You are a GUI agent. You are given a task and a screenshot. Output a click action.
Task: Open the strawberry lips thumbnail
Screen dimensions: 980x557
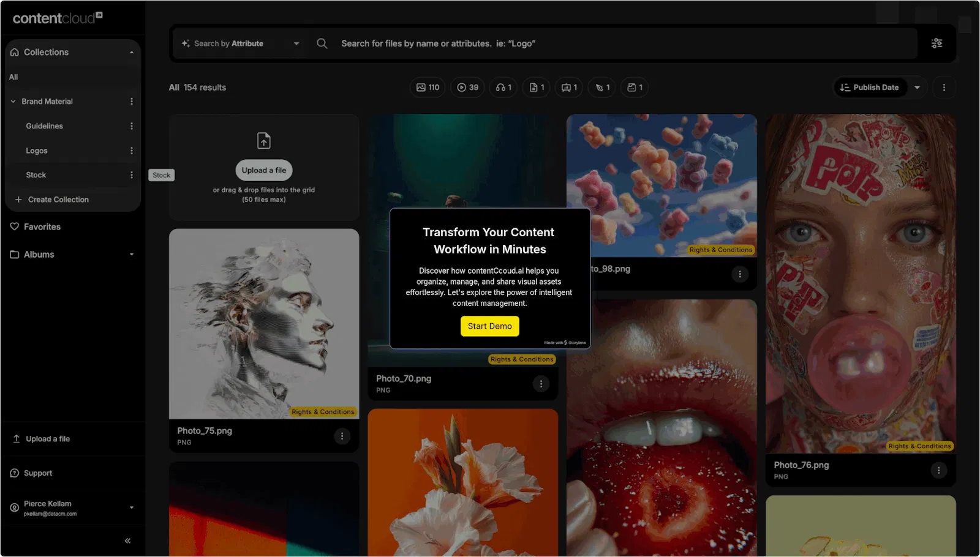[x=661, y=428]
